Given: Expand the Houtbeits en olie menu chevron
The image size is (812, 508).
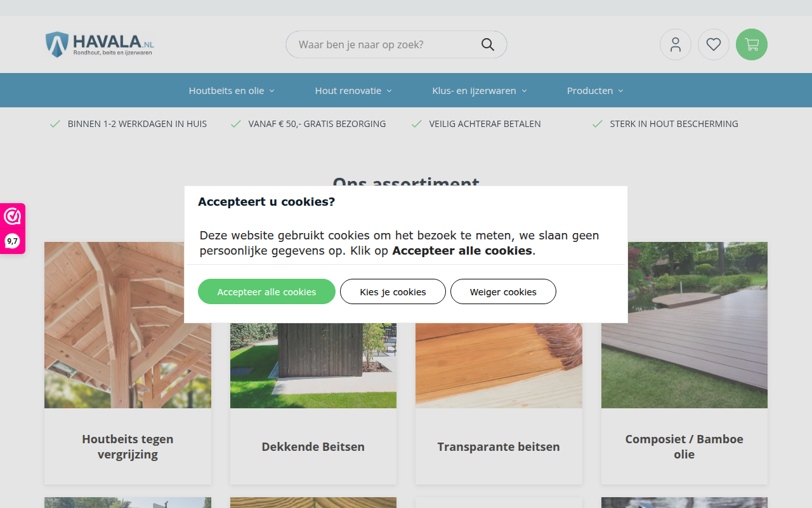Looking at the screenshot, I should (x=272, y=91).
